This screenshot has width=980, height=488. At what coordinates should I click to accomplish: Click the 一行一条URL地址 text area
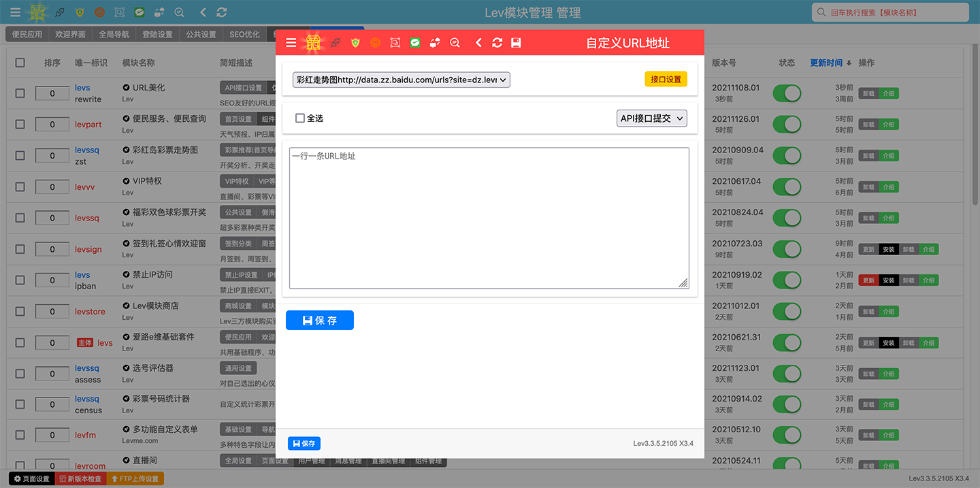pos(489,218)
